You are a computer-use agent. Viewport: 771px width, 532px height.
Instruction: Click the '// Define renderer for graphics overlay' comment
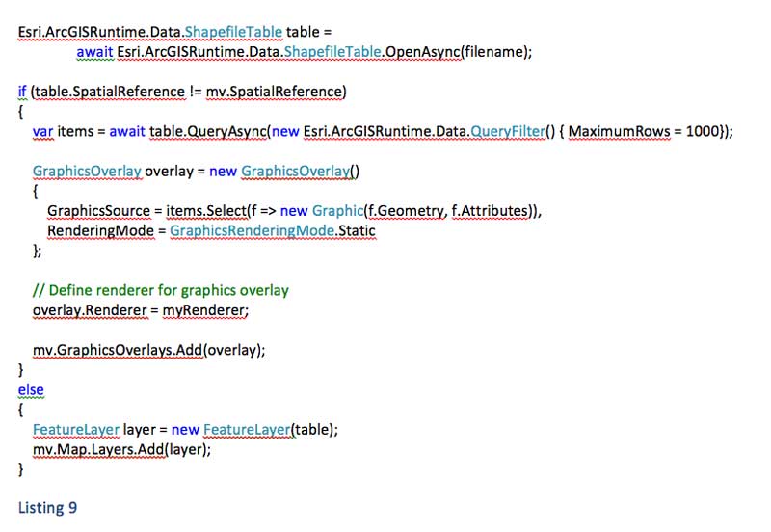tap(160, 290)
